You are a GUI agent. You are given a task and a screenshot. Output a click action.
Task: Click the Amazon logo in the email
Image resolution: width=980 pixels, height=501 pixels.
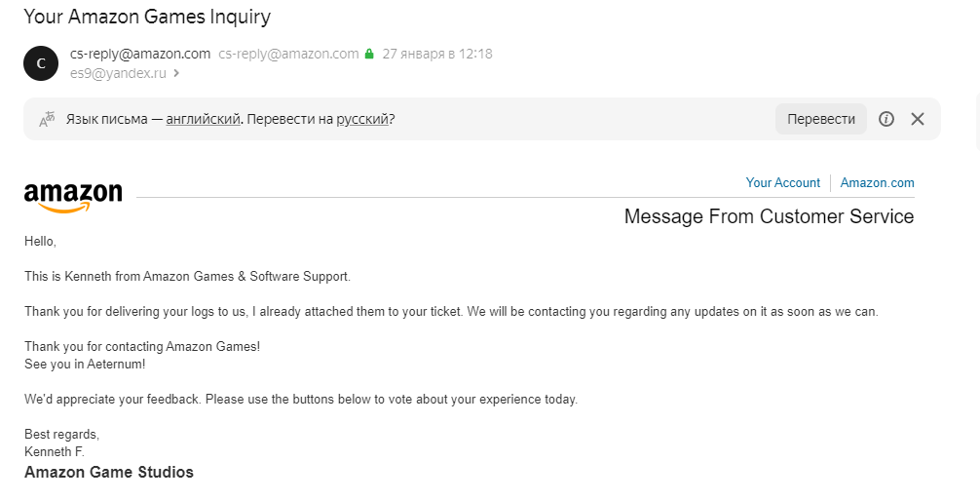point(73,196)
